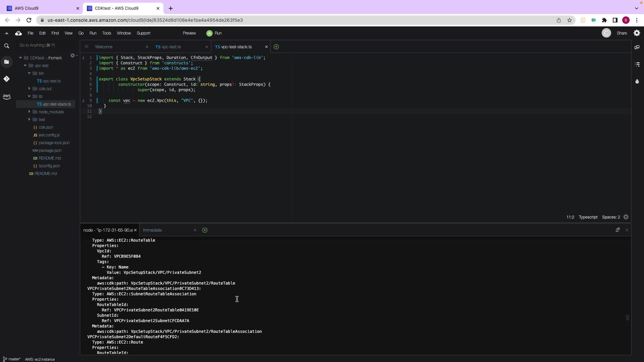Open the Debugger bug icon
Screen dimensions: 644x362
[x=637, y=81]
